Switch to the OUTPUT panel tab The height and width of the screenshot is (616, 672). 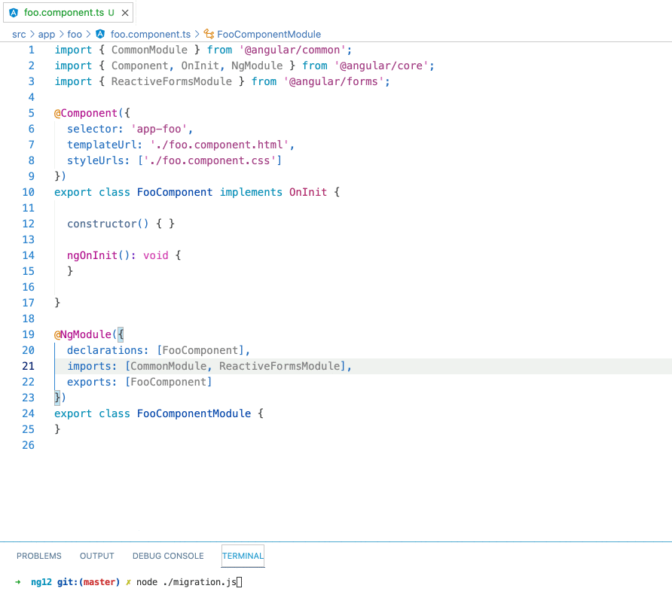coord(97,556)
